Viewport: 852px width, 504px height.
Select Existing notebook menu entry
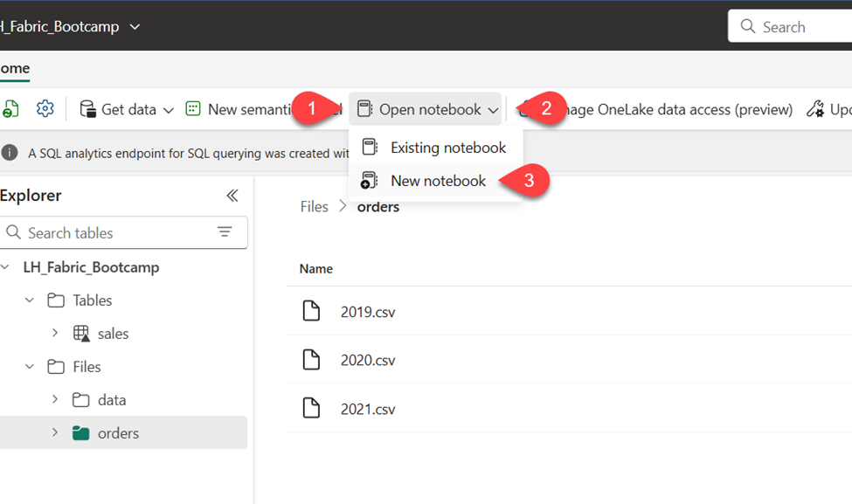pyautogui.click(x=436, y=147)
